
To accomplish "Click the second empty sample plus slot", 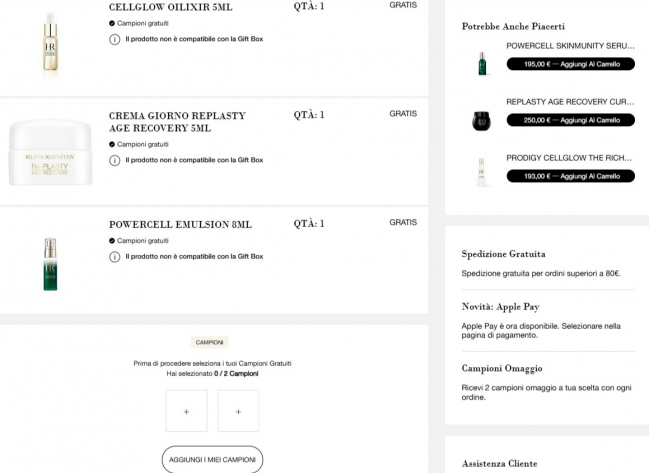I will pyautogui.click(x=238, y=411).
